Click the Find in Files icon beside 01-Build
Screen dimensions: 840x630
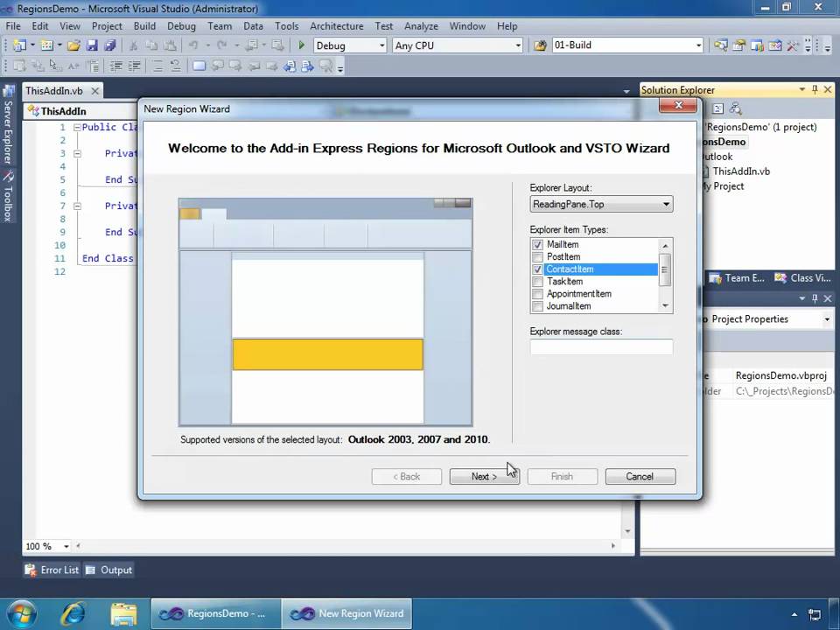tap(540, 45)
